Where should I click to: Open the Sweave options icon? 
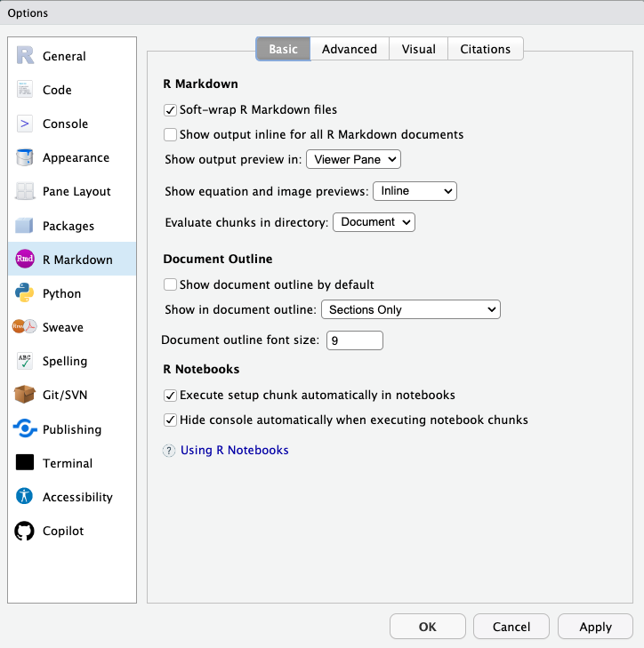(x=25, y=327)
